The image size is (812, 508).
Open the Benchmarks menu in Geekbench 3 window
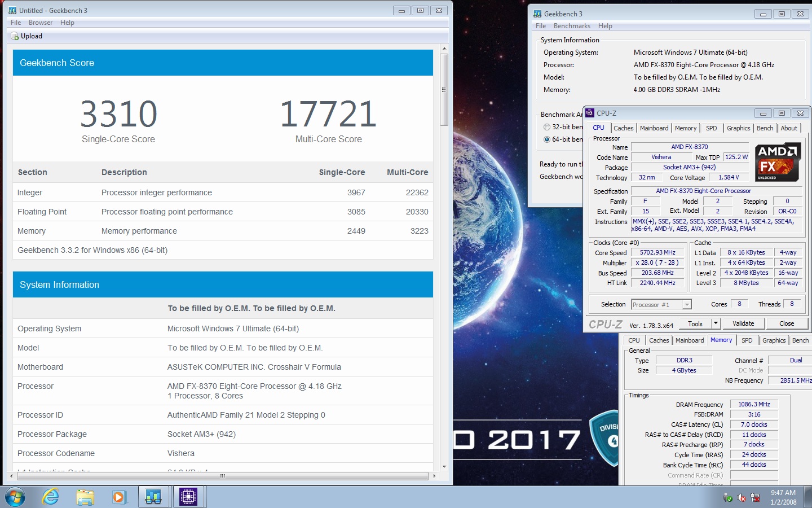point(572,26)
